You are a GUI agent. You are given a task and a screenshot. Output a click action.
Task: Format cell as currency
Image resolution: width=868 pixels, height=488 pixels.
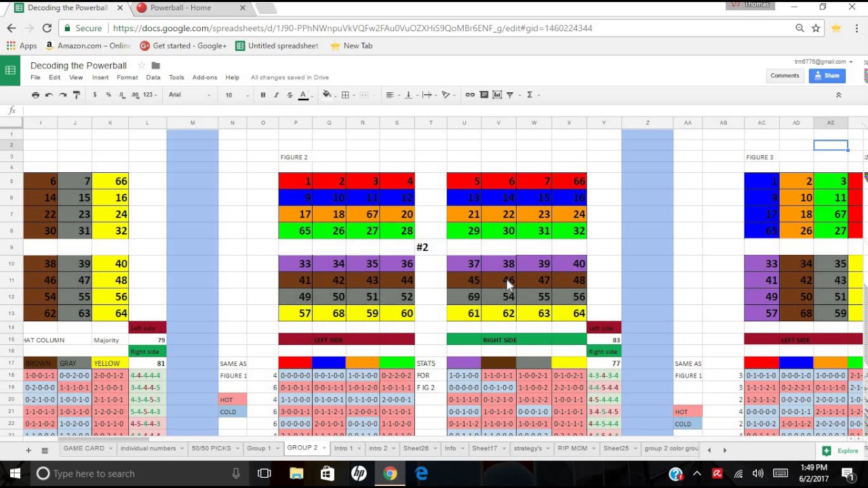94,95
